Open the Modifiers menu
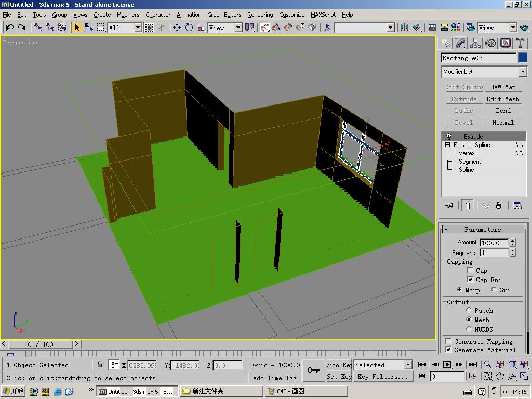 128,15
